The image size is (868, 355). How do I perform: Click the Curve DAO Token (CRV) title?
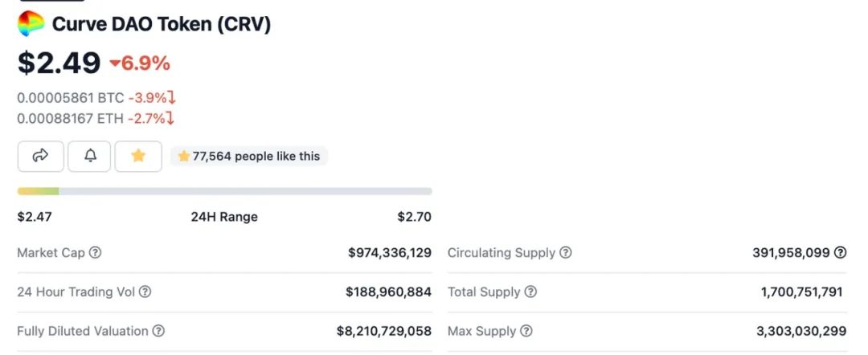tap(162, 24)
